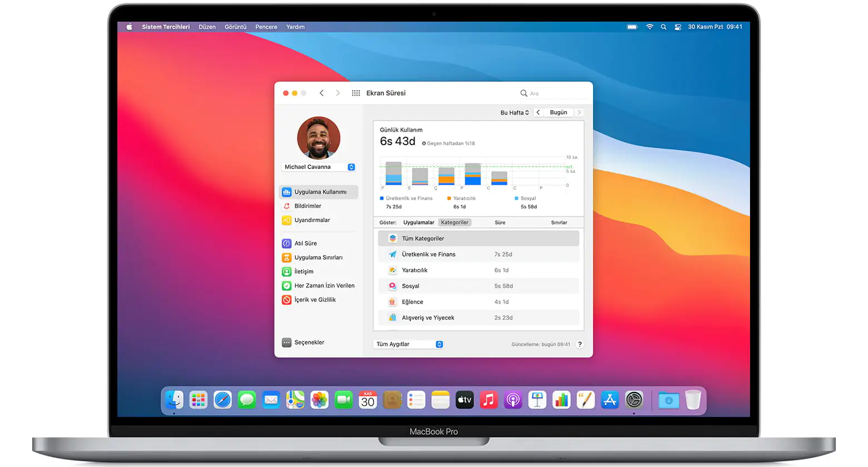
Task: Switch to the Uygulamalar tab
Action: 420,222
